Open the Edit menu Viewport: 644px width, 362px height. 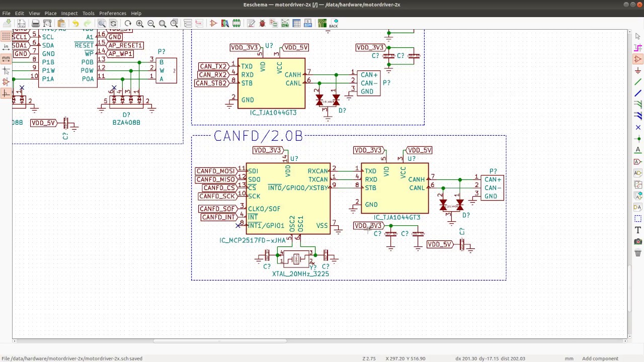pyautogui.click(x=19, y=13)
